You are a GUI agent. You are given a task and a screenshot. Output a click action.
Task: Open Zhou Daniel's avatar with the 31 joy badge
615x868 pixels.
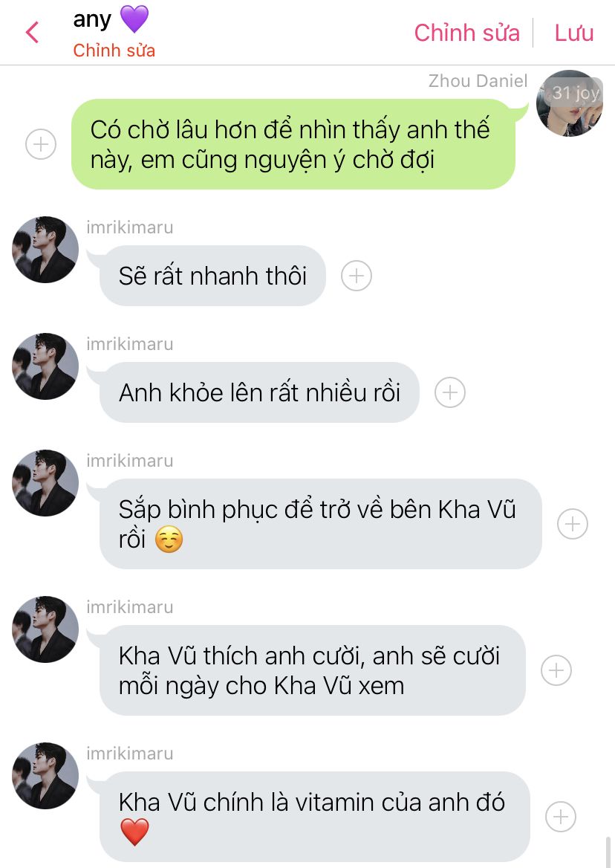570,103
